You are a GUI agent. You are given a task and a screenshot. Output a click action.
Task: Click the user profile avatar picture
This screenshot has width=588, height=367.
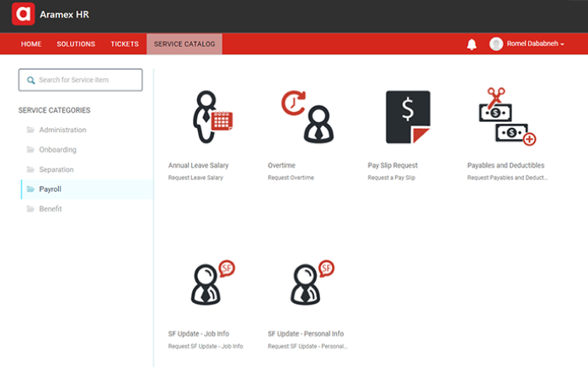pyautogui.click(x=496, y=44)
